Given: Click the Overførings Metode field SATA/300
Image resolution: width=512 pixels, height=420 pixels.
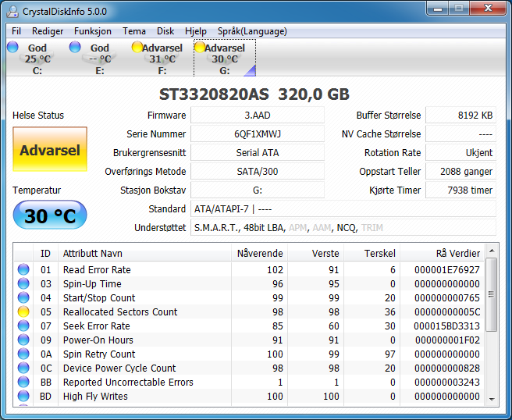Looking at the screenshot, I should point(258,172).
